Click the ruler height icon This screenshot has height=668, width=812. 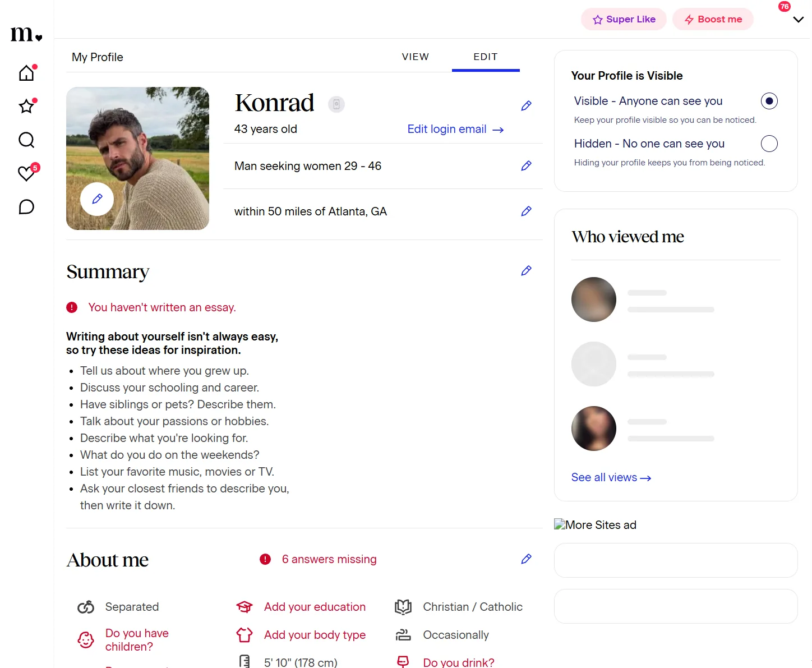click(x=244, y=662)
